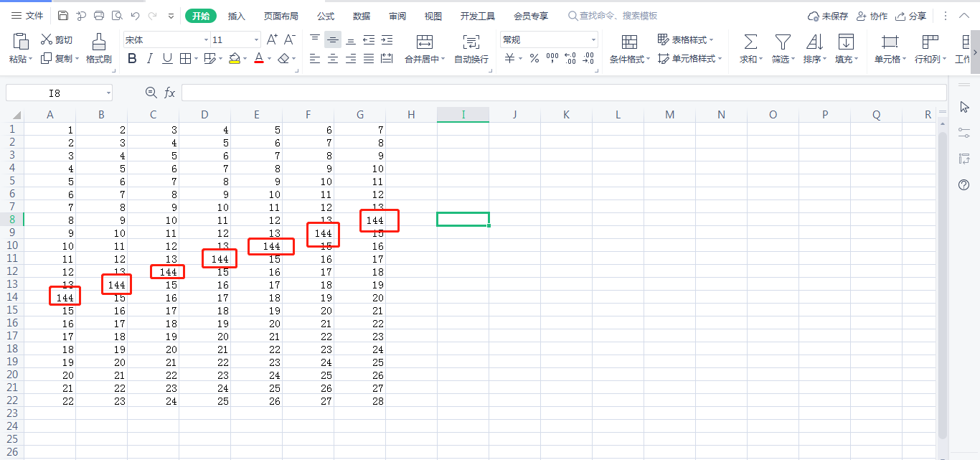Toggle Underline formatting
This screenshot has width=980, height=460.
pyautogui.click(x=167, y=59)
